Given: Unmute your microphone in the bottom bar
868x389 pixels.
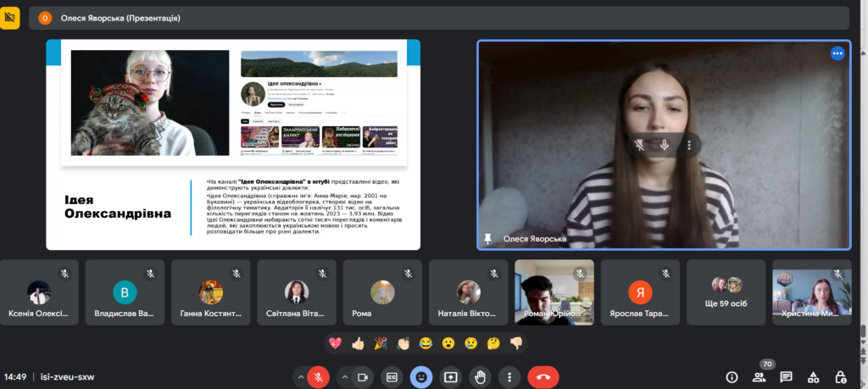Looking at the screenshot, I should (x=319, y=377).
